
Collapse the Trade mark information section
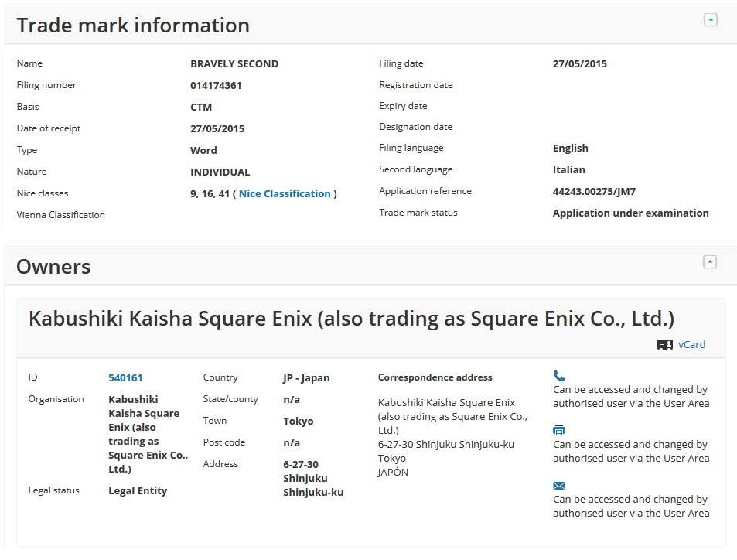710,20
